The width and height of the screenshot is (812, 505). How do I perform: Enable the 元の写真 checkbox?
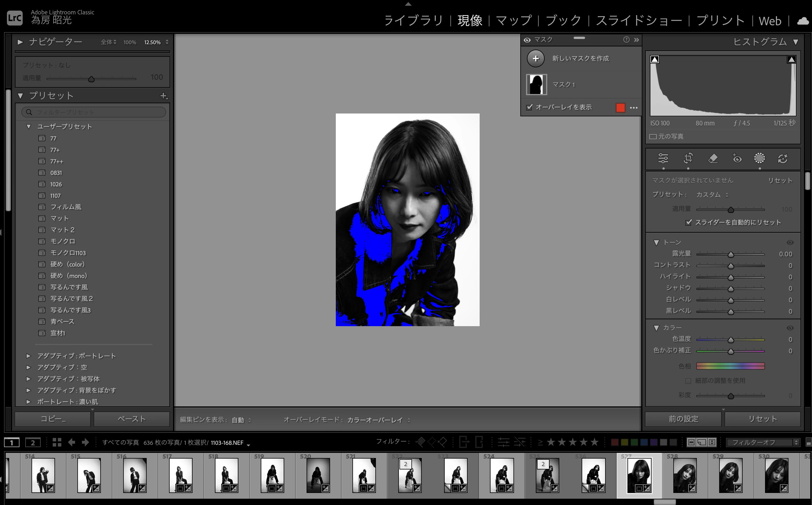pos(653,137)
